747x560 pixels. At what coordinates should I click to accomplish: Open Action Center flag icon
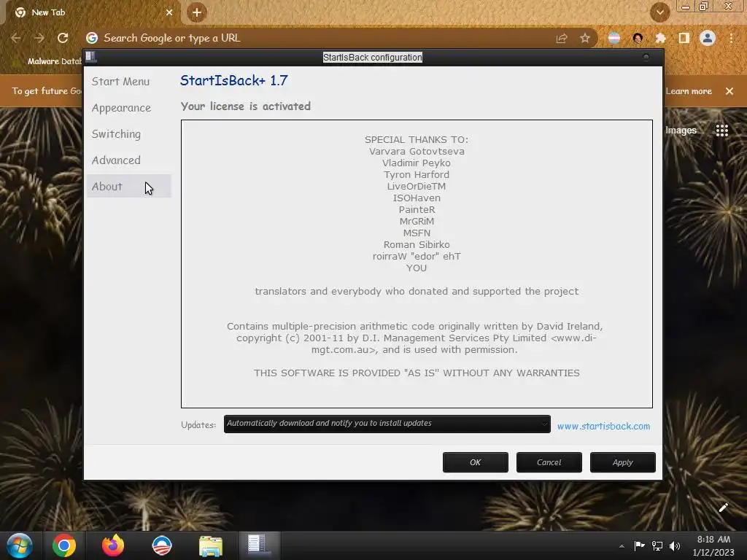tap(639, 545)
